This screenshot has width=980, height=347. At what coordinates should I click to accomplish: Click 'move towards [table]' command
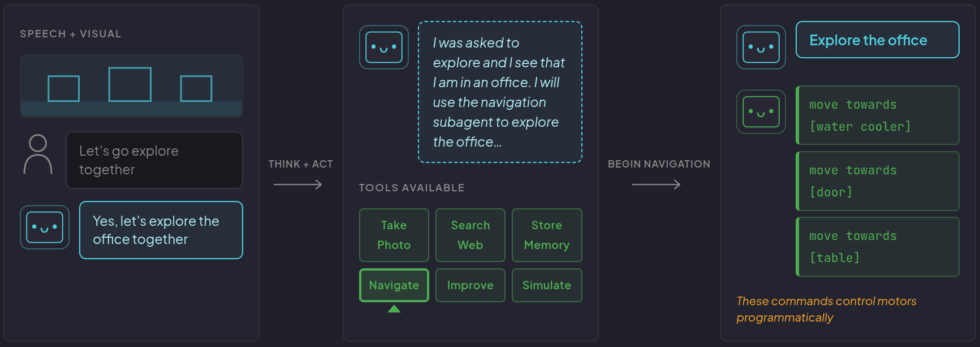878,246
